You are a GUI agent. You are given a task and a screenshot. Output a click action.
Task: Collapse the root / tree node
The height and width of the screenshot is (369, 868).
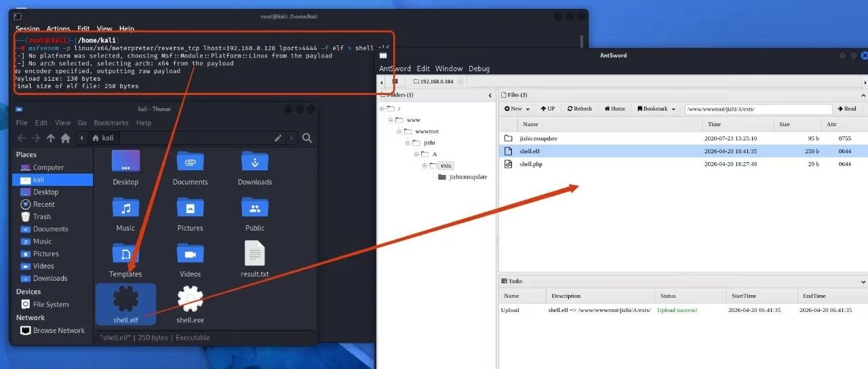click(382, 109)
